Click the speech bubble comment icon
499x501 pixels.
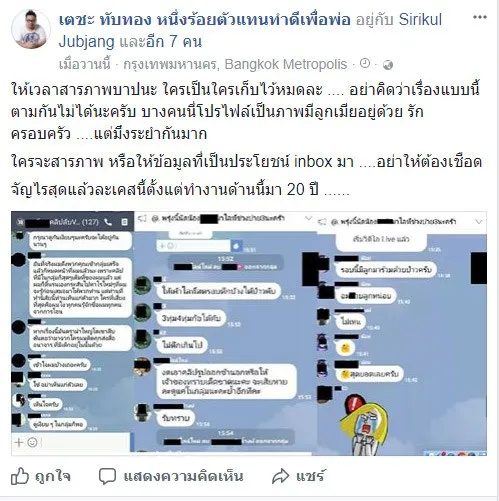pos(107,476)
